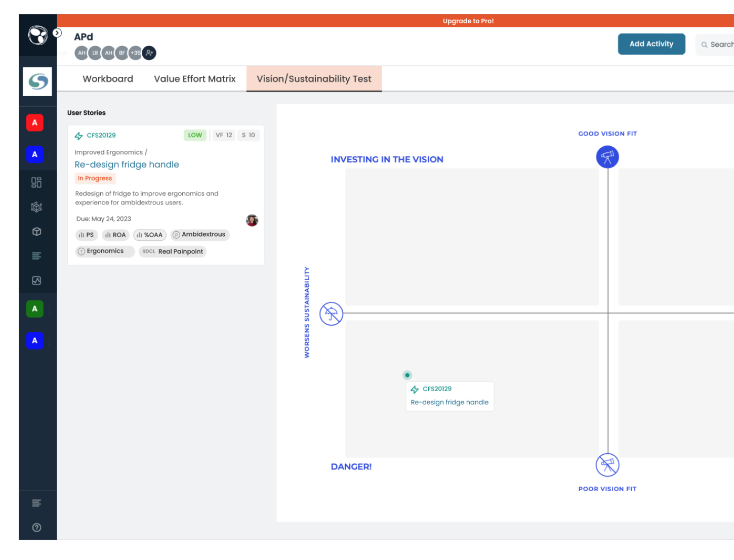Click the Due: May 24, 2023 text

coord(104,219)
